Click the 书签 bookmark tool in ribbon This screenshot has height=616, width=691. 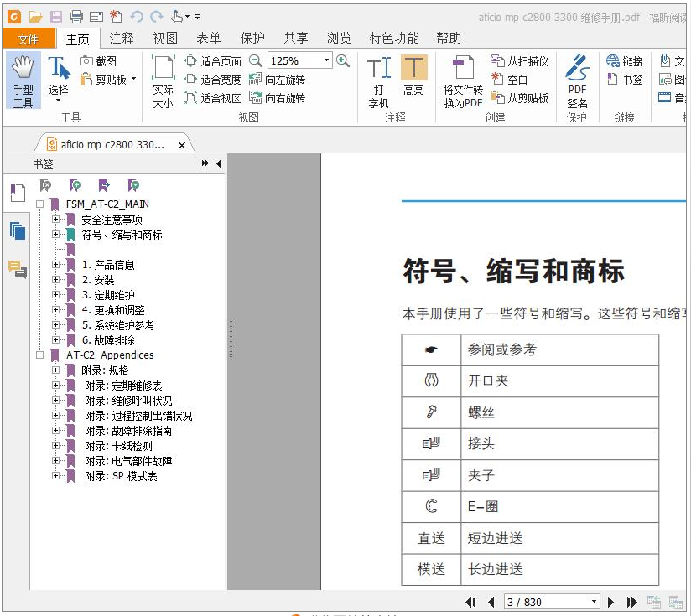coord(625,80)
